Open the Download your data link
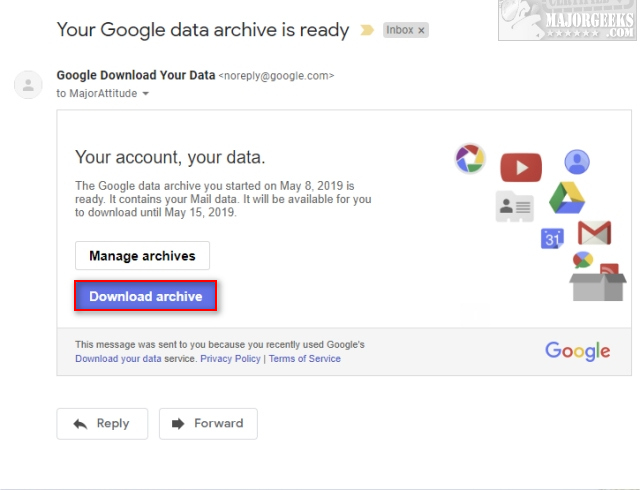 117,358
